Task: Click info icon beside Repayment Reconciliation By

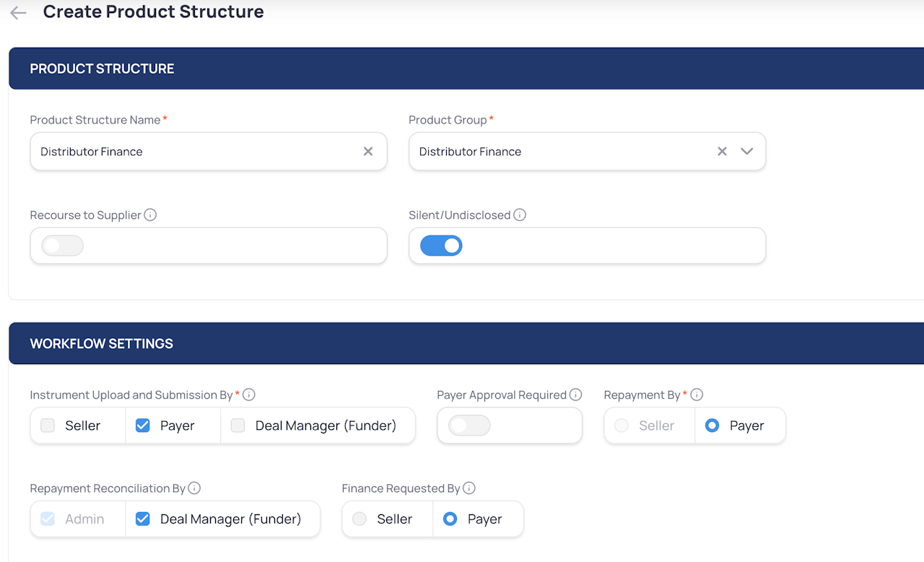Action: point(194,488)
